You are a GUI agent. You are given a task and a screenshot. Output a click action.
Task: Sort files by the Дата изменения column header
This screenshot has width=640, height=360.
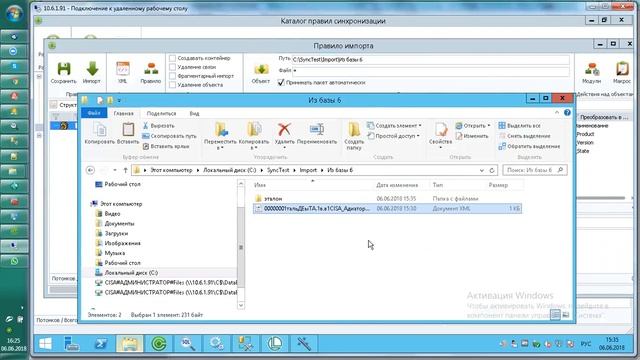pyautogui.click(x=401, y=185)
